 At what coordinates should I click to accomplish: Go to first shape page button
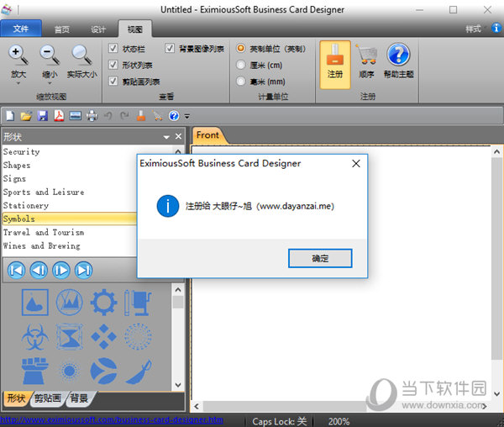click(16, 270)
